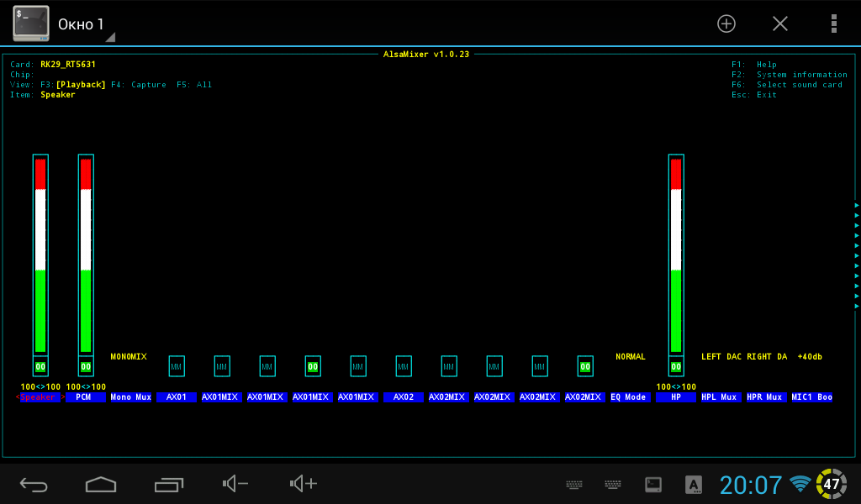The height and width of the screenshot is (504, 861).
Task: Select the HPL Mux channel label
Action: tap(719, 397)
